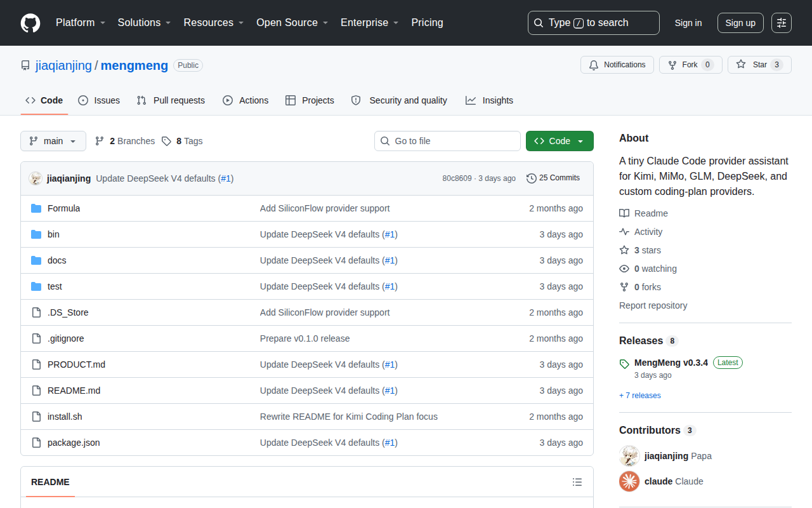Viewport: 812px width, 508px height.
Task: Click the tags icon
Action: [x=166, y=141]
